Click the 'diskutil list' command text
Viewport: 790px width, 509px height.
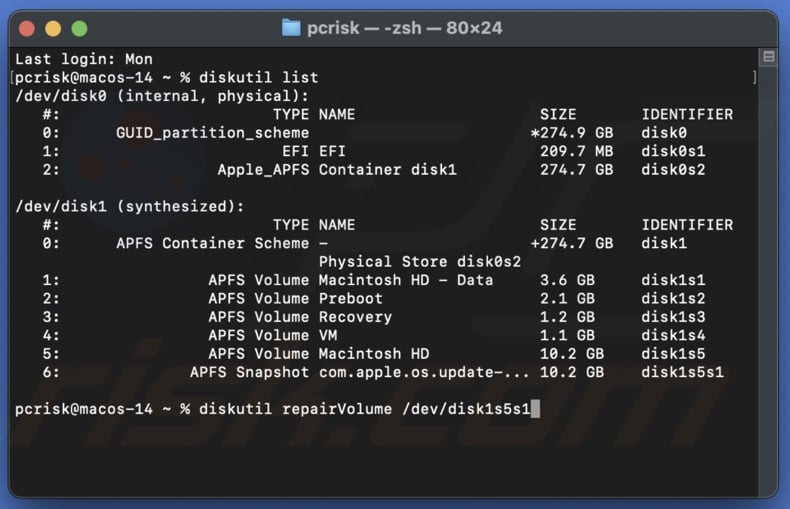tap(258, 78)
